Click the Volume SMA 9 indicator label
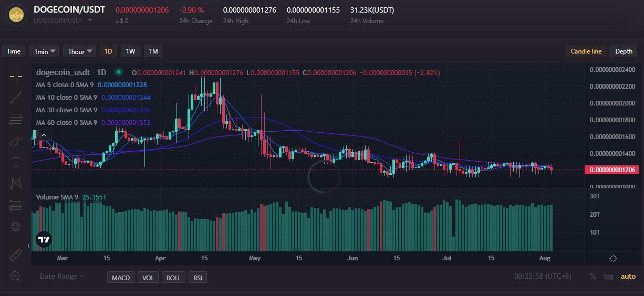644x296 pixels. pos(57,197)
